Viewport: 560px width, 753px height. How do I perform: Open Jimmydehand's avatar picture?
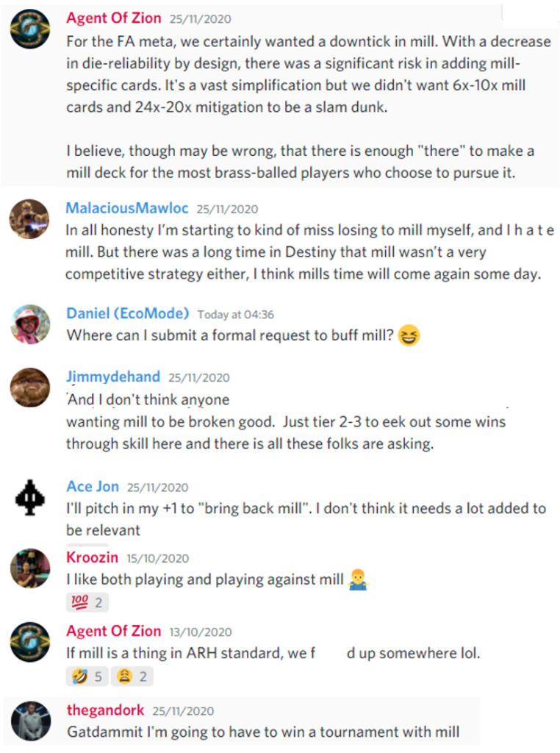(x=30, y=387)
